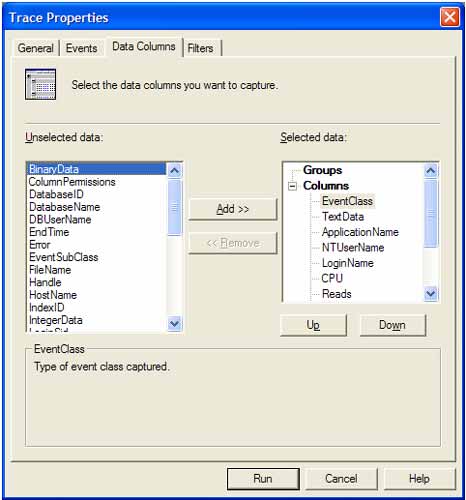Click the << Remove button

[x=233, y=243]
